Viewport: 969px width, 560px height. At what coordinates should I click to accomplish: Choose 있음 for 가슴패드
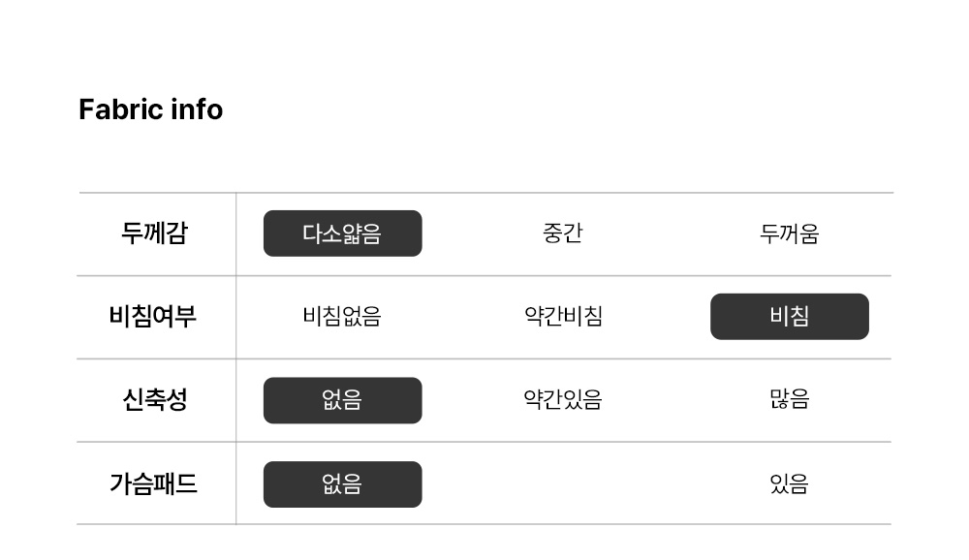[x=789, y=484]
